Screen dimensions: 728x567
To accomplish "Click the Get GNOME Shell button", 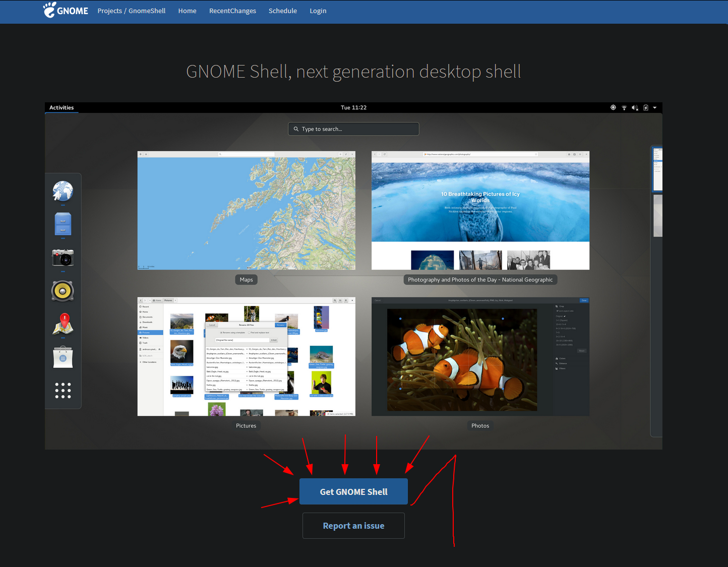I will [353, 491].
